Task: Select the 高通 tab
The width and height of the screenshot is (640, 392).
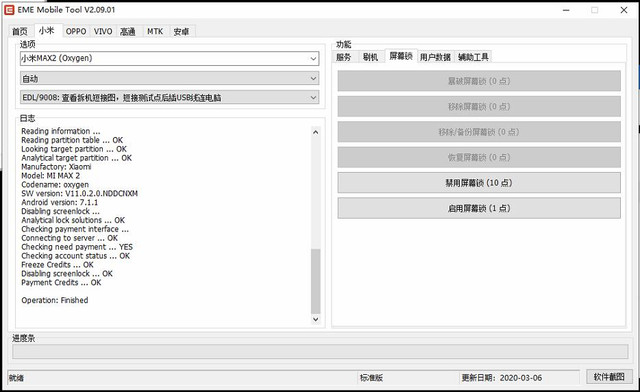Action: [128, 31]
